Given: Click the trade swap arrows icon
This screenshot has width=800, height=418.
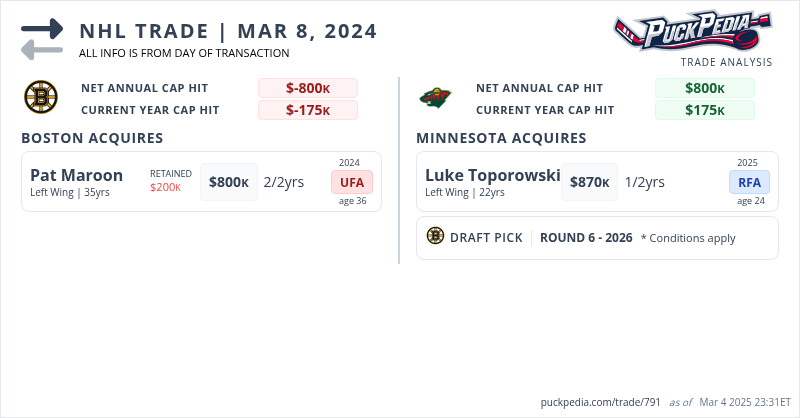Looking at the screenshot, I should point(41,38).
